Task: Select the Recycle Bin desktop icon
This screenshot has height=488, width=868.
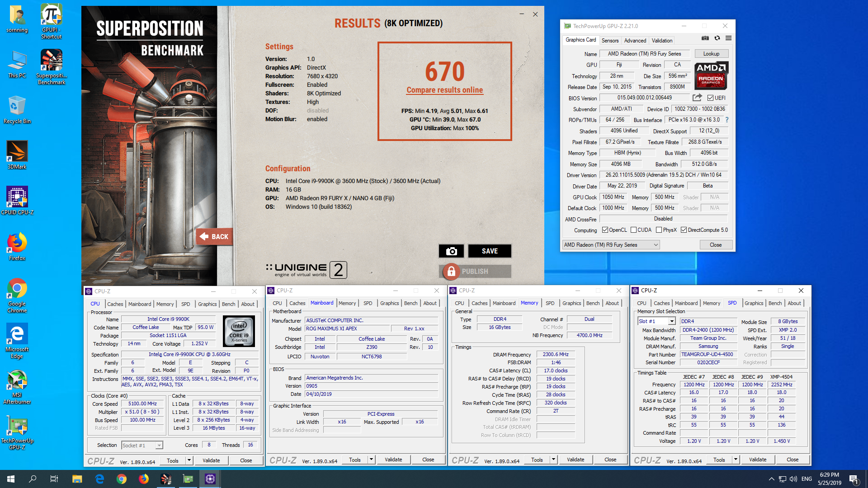Action: (x=17, y=109)
